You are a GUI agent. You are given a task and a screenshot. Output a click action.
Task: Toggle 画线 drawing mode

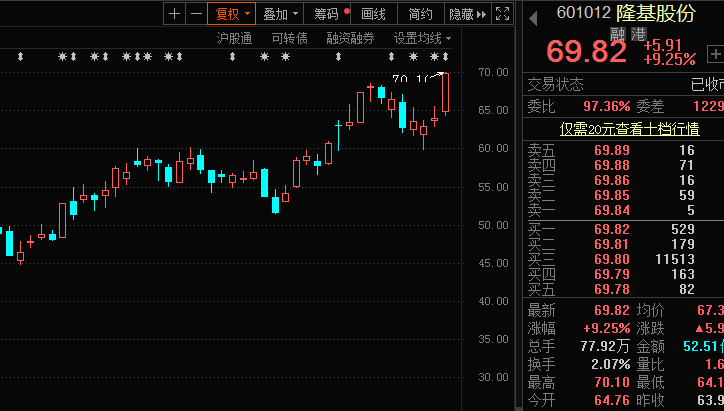coord(373,14)
